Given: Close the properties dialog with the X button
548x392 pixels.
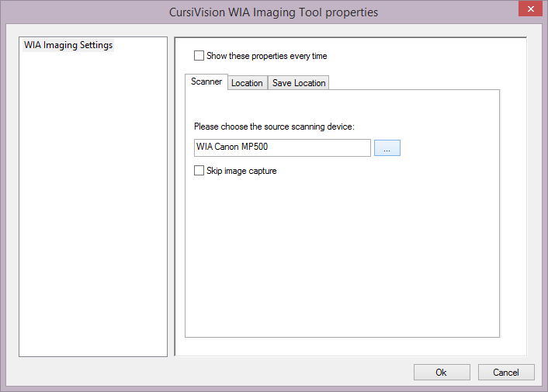Looking at the screenshot, I should click(x=529, y=9).
